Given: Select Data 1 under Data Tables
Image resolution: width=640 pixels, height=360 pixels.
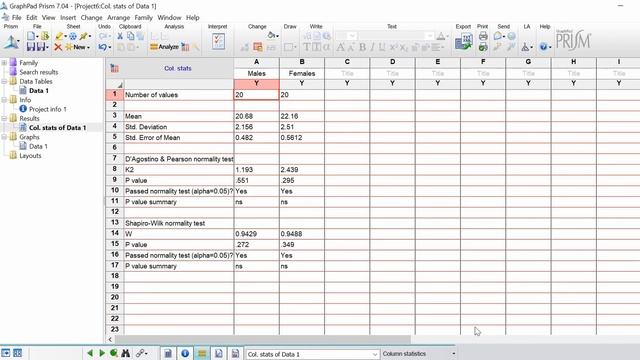Looking at the screenshot, I should point(39,91).
